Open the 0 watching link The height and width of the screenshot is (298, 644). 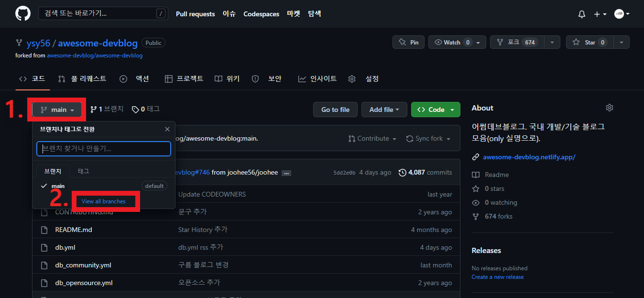point(494,202)
